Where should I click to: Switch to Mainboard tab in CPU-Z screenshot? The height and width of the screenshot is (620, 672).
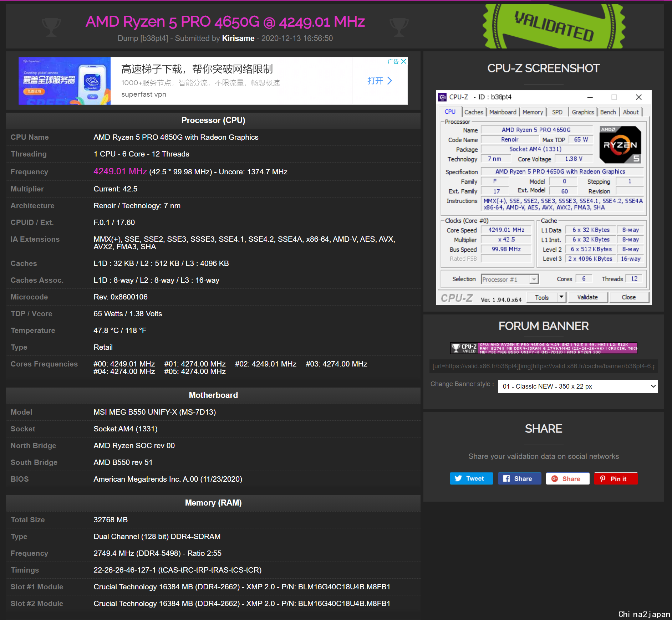pos(503,112)
